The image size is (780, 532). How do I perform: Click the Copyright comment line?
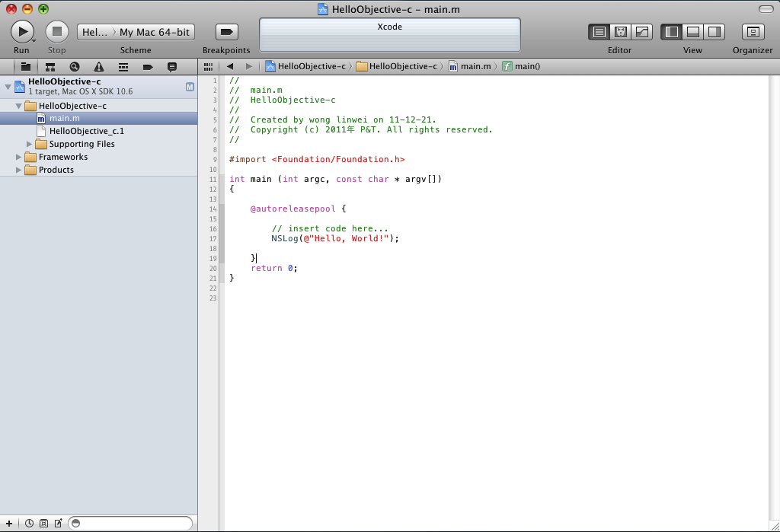pyautogui.click(x=360, y=130)
